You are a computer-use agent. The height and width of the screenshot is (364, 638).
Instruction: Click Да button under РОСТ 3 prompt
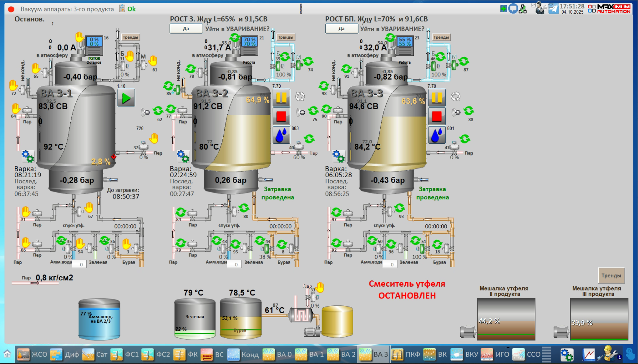186,29
